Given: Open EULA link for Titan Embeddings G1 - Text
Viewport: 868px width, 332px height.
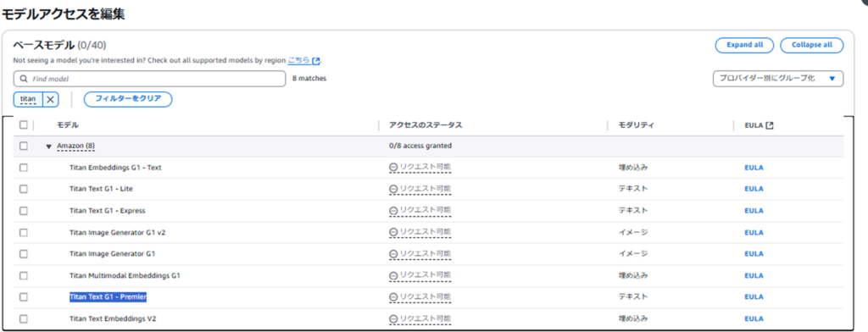Looking at the screenshot, I should click(x=754, y=168).
